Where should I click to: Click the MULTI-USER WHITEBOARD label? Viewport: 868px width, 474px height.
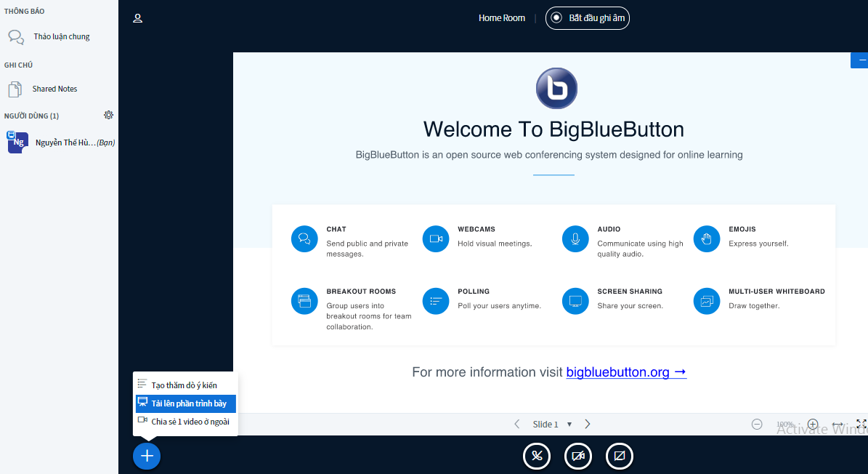776,292
